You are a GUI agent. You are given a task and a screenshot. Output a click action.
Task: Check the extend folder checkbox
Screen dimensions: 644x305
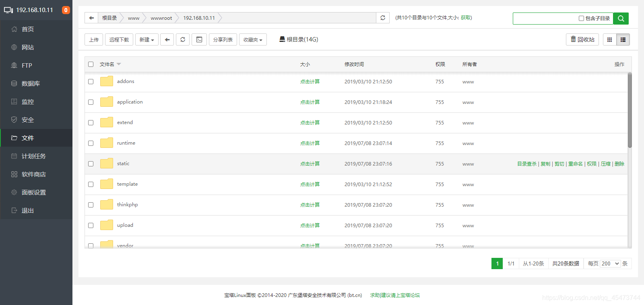pyautogui.click(x=91, y=122)
